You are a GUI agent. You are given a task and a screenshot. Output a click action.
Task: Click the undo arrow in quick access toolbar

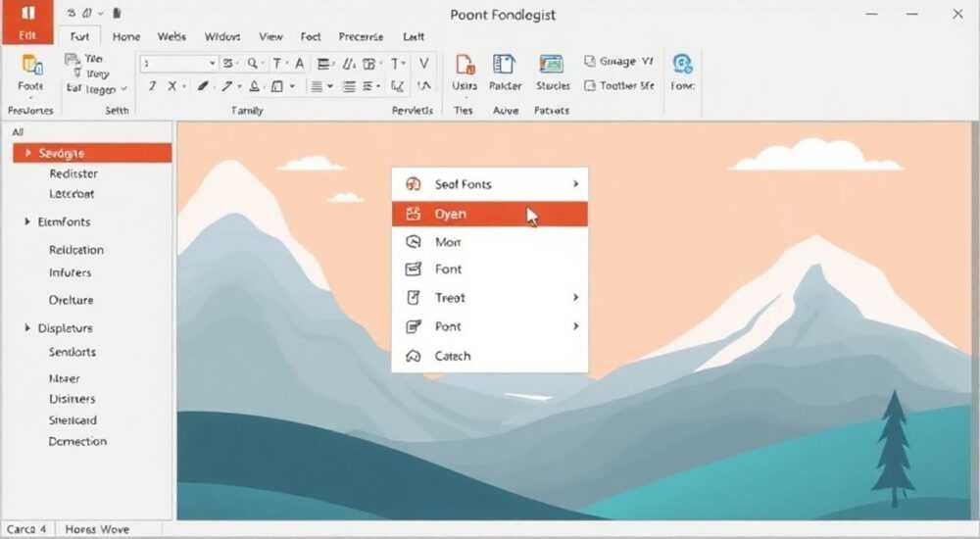coord(72,13)
